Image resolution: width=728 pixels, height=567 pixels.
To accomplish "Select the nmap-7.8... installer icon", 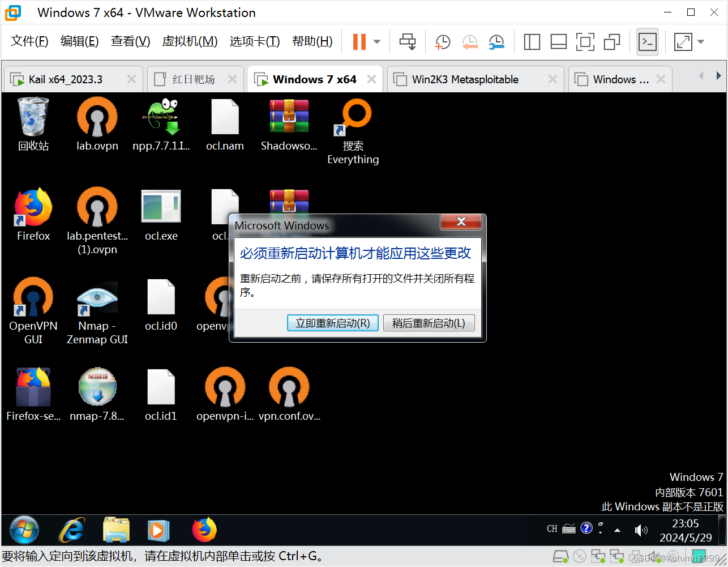I will pyautogui.click(x=97, y=395).
